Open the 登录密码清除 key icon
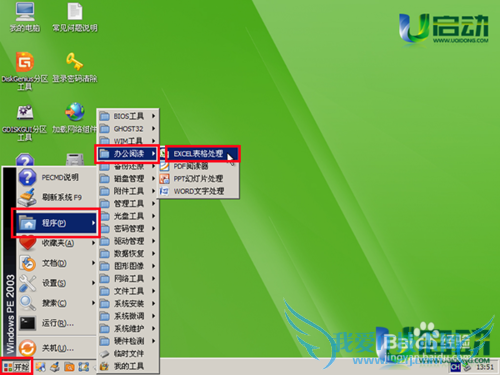Viewport: 500px width, 375px height. pos(75,67)
